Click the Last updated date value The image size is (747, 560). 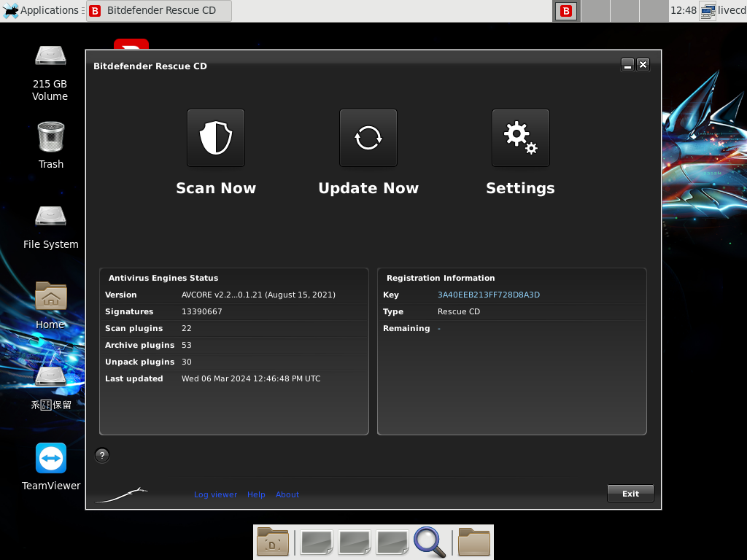click(x=251, y=378)
